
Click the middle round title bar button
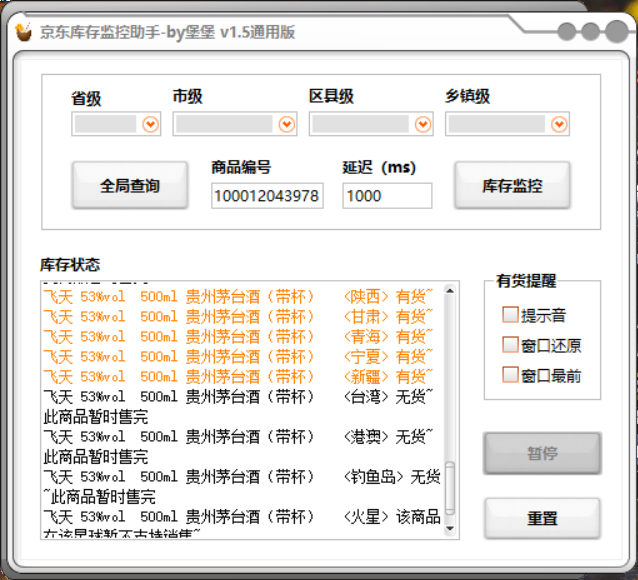[590, 31]
